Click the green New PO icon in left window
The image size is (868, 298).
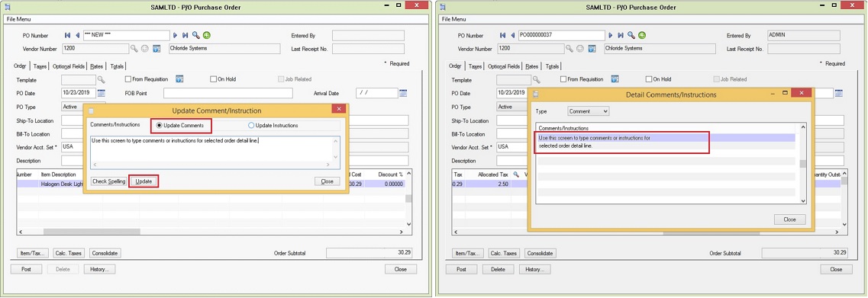pos(206,35)
